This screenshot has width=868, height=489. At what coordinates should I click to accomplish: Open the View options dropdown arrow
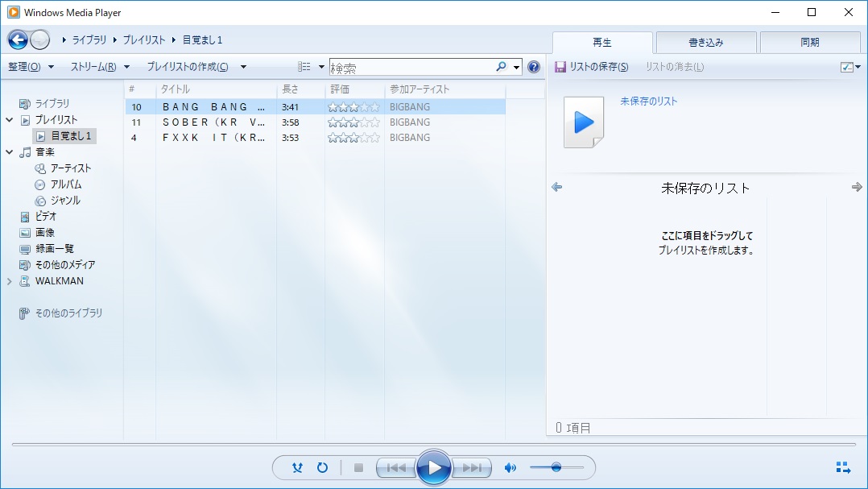point(321,67)
